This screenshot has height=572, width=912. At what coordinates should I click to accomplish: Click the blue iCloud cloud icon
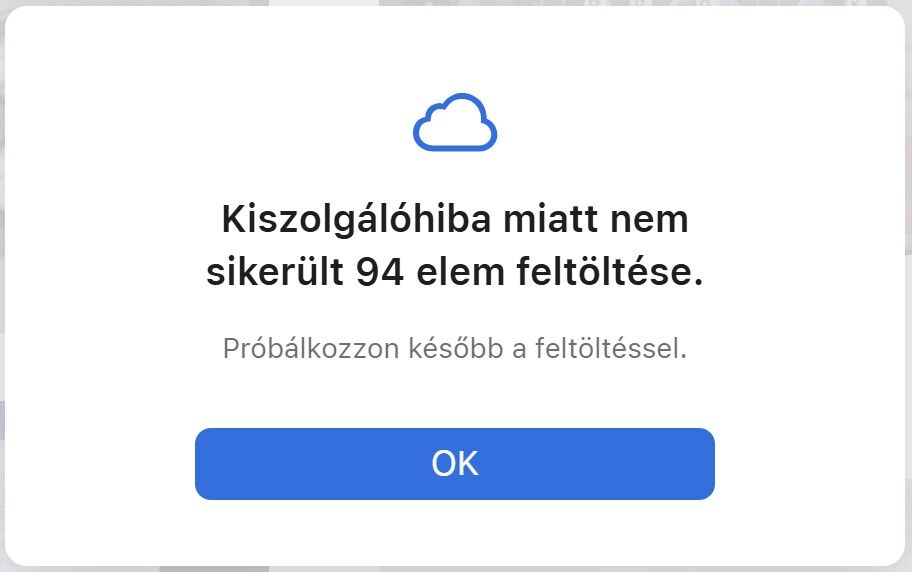point(455,123)
